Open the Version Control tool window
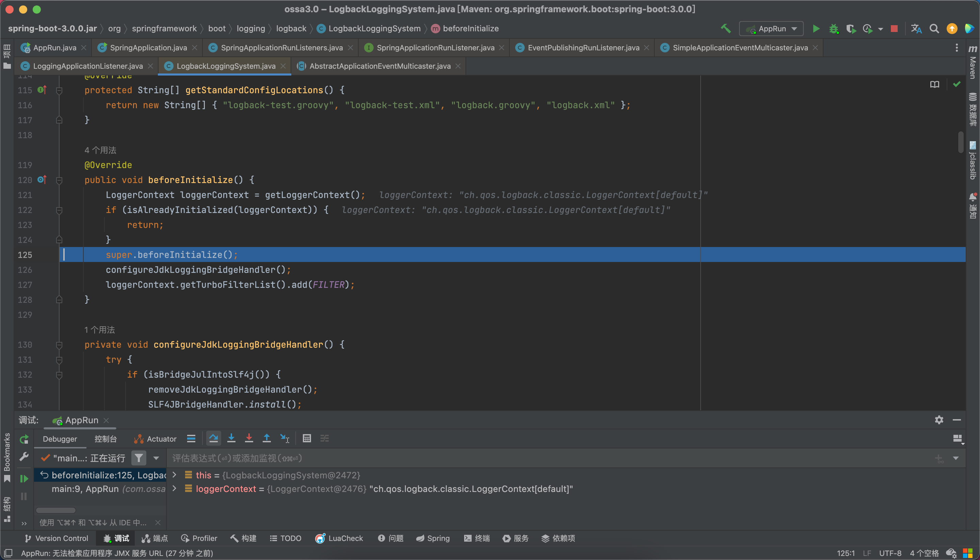 pos(56,538)
